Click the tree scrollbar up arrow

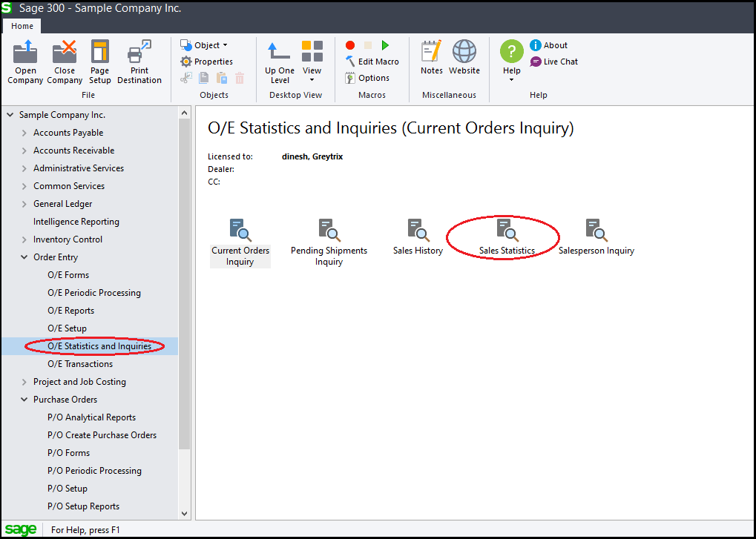184,113
